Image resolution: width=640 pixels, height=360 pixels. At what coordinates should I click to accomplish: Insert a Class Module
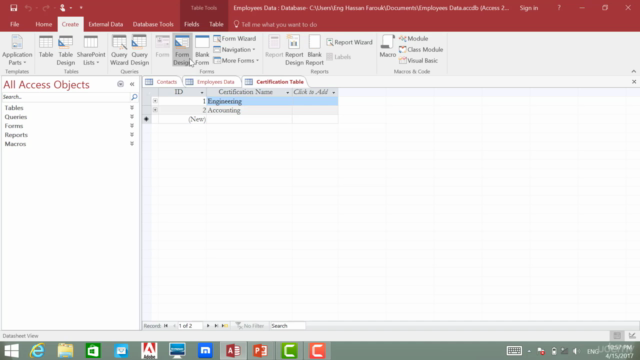pyautogui.click(x=421, y=49)
